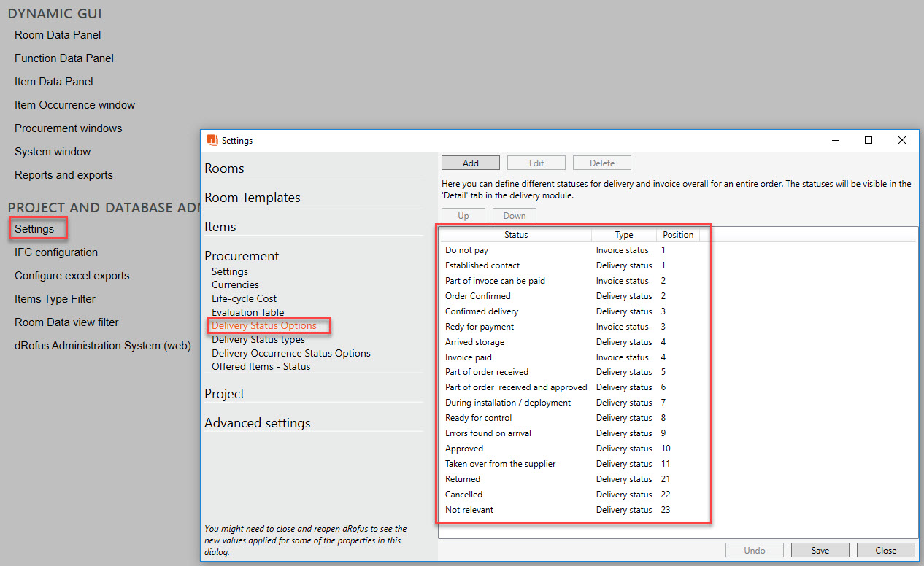924x566 pixels.
Task: Close the Settings dialog with Close button
Action: click(886, 551)
